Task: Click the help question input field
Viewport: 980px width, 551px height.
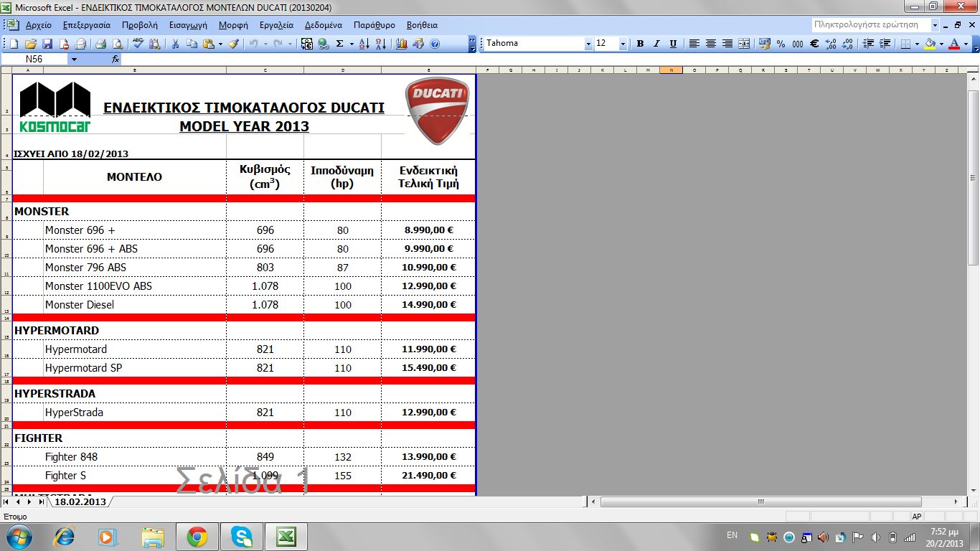Action: (868, 24)
